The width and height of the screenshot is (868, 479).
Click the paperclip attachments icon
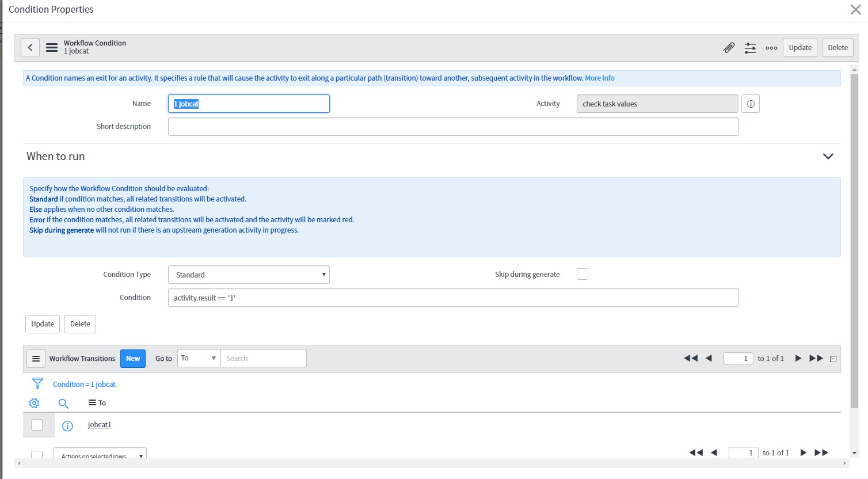click(729, 48)
